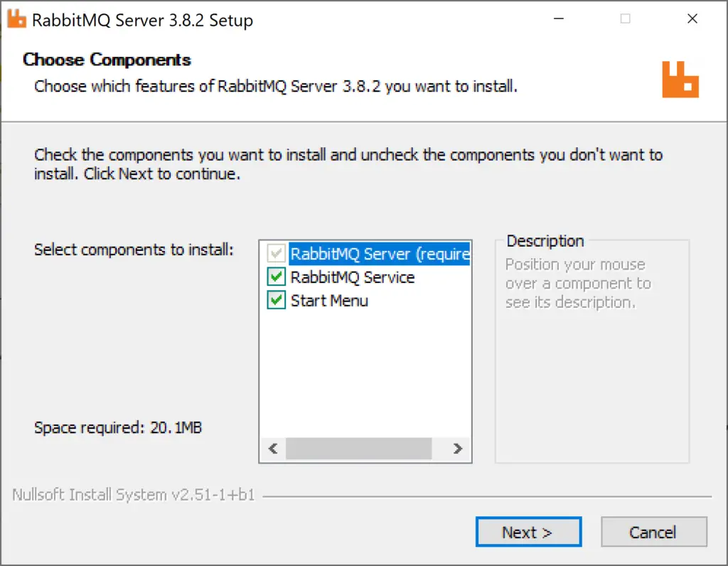Screen dimensions: 728x566
Task: Uncheck the RabbitMQ Service checkbox
Action: (276, 277)
